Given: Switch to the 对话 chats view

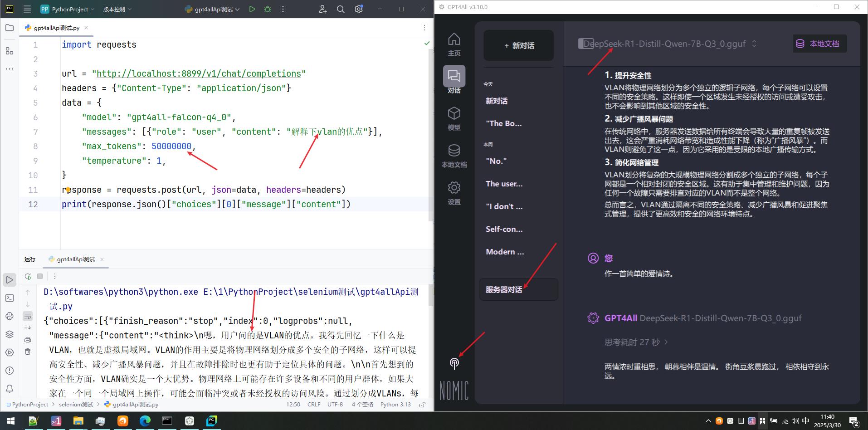Looking at the screenshot, I should coord(454,80).
